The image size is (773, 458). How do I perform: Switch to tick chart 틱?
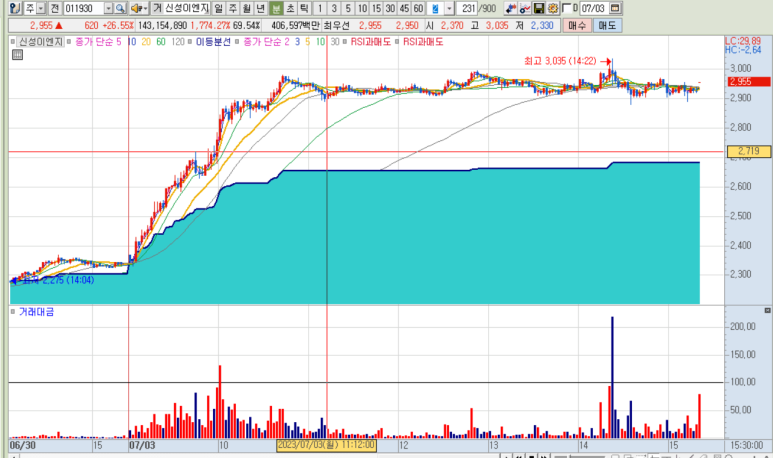(305, 8)
